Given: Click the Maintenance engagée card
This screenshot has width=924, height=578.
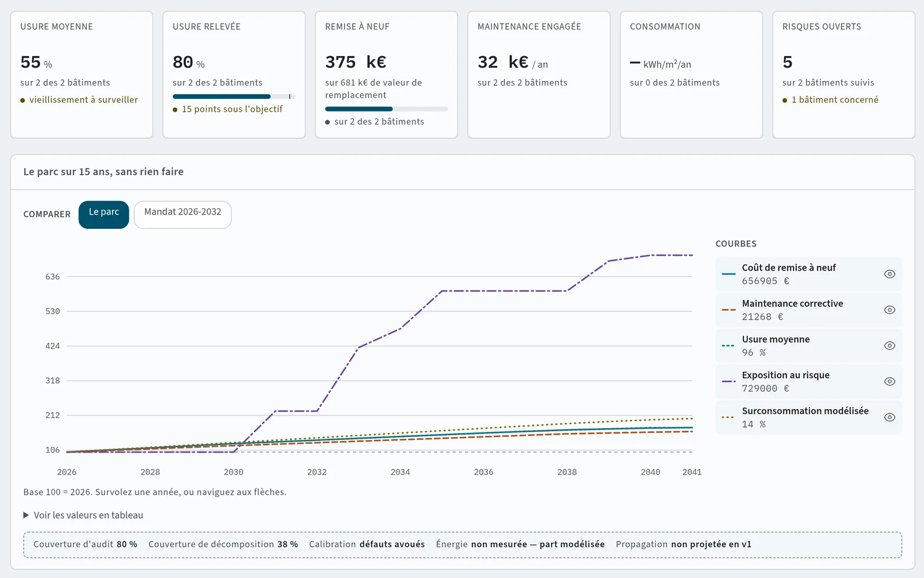Looking at the screenshot, I should pos(539,75).
